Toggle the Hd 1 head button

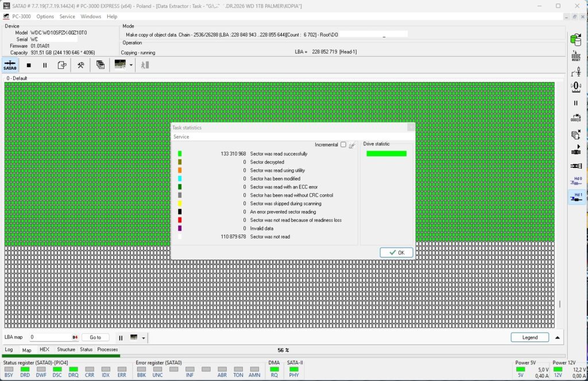[577, 197]
